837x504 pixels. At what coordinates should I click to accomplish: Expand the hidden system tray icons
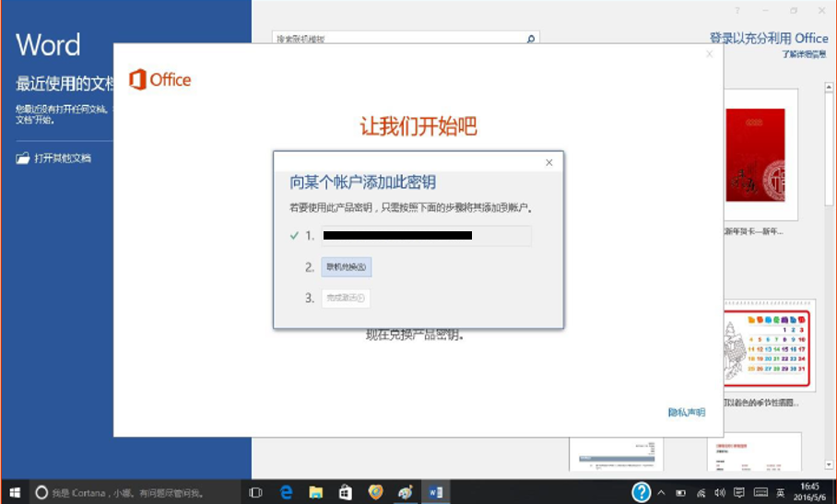coord(661,493)
